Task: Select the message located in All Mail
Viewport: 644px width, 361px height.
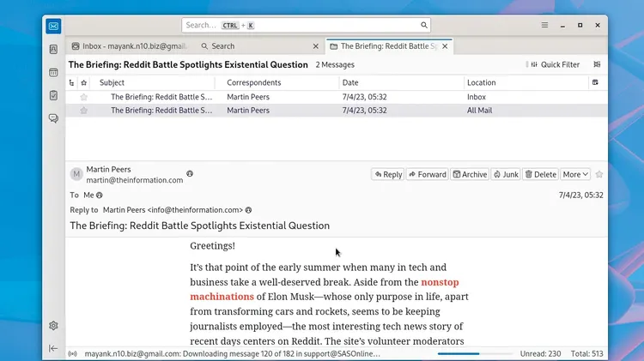Action: pos(337,111)
